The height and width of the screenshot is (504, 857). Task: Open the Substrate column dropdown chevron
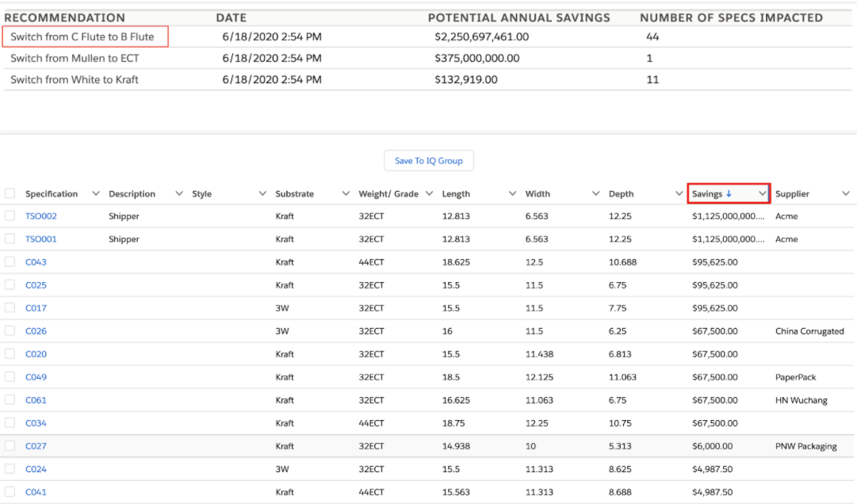(346, 194)
